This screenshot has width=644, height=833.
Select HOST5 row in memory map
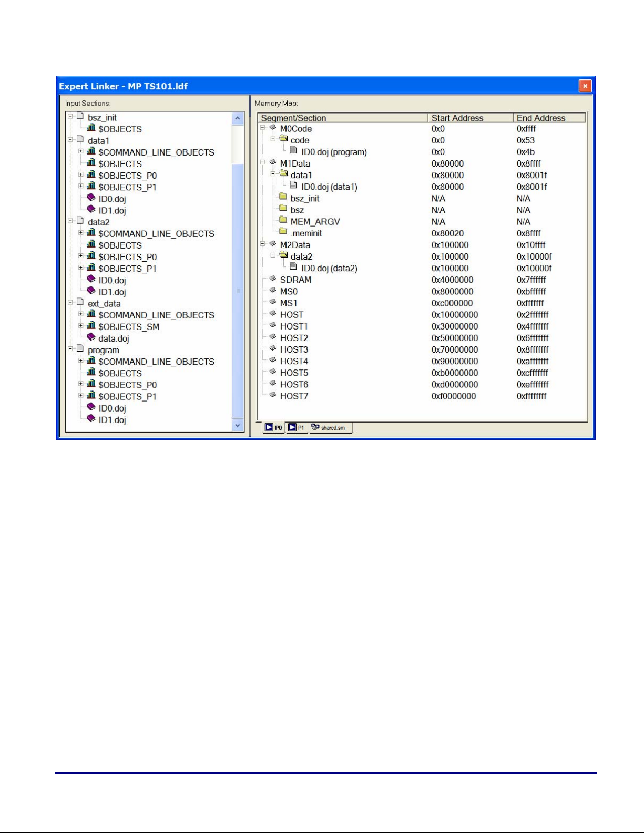coord(422,373)
